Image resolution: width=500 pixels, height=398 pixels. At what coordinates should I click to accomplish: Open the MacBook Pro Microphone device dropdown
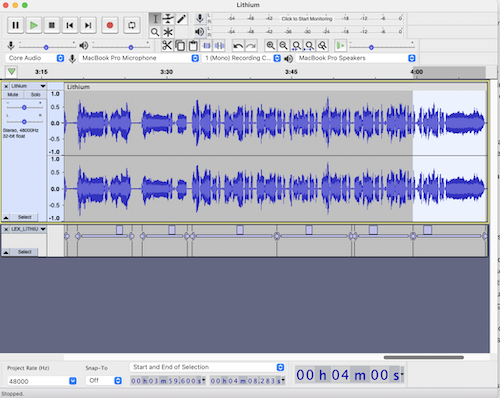point(139,58)
